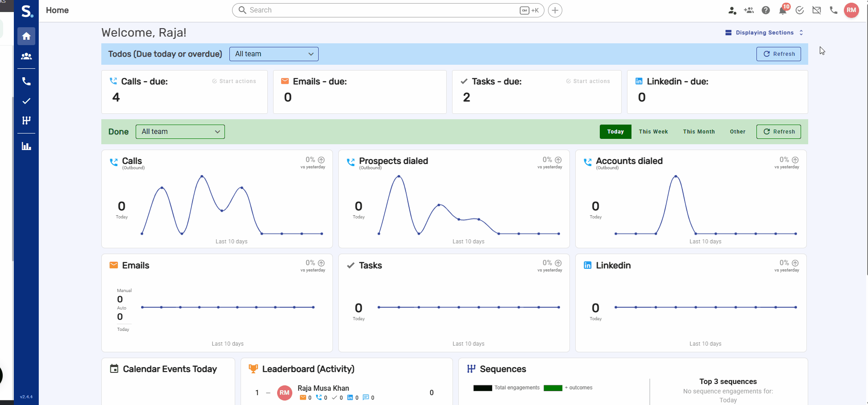Image resolution: width=868 pixels, height=405 pixels.
Task: Expand the Done All team dropdown
Action: (180, 132)
